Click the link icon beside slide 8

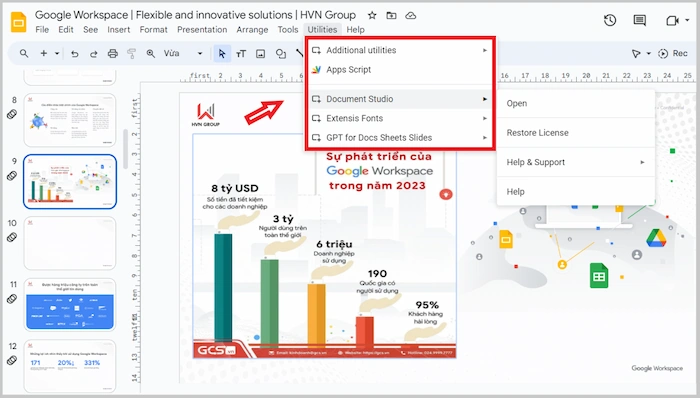[x=12, y=114]
